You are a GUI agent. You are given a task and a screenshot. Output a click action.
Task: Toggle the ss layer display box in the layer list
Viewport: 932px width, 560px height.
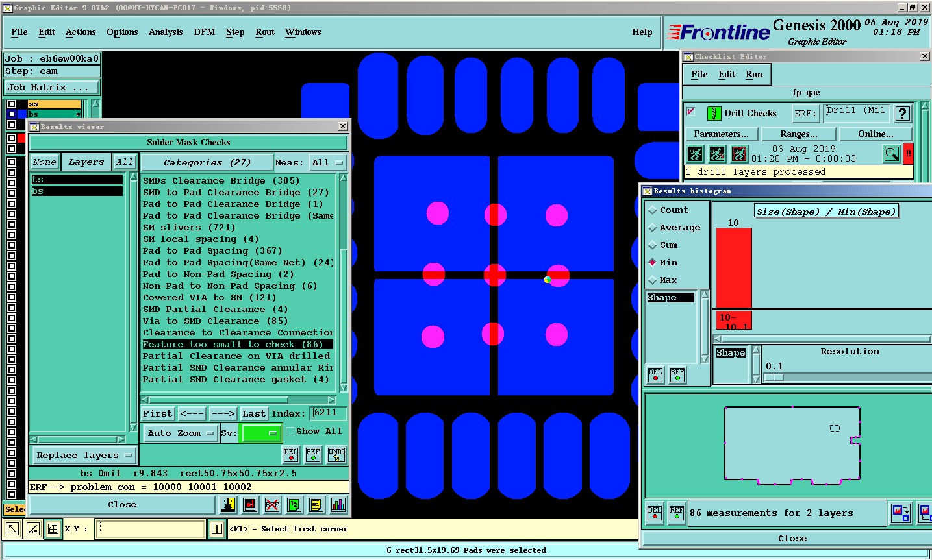[x=12, y=104]
